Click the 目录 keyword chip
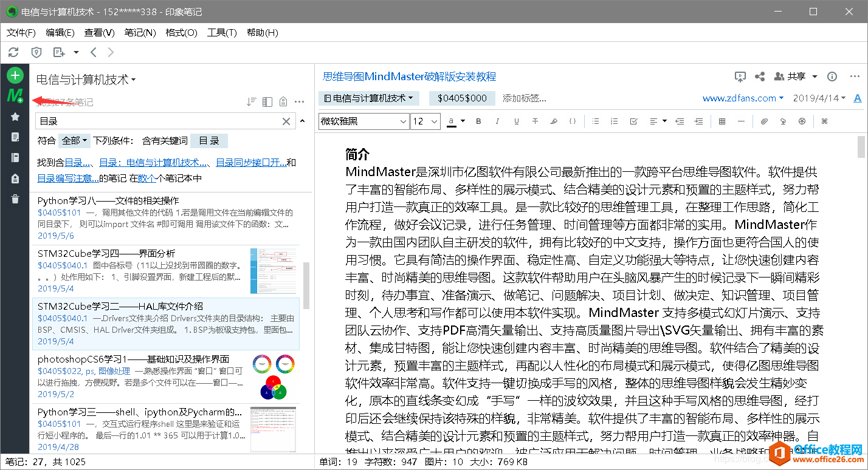Viewport: 868px width, 470px height. [x=209, y=141]
